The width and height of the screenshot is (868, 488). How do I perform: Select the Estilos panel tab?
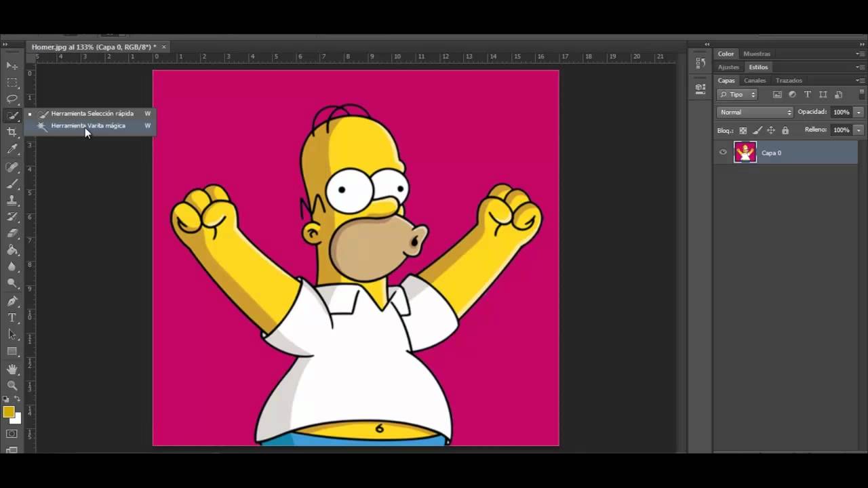click(x=758, y=67)
